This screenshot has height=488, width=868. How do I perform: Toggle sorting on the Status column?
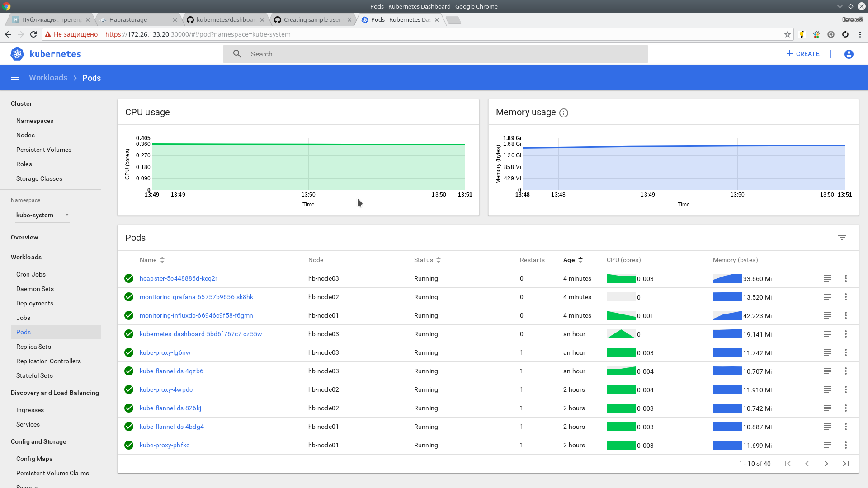tap(438, 260)
